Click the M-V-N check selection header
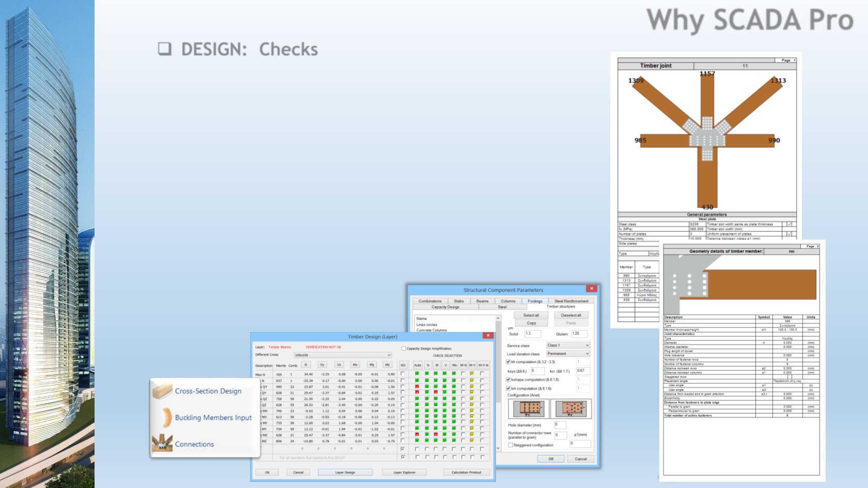Viewport: 868px width, 488px height. click(x=483, y=365)
